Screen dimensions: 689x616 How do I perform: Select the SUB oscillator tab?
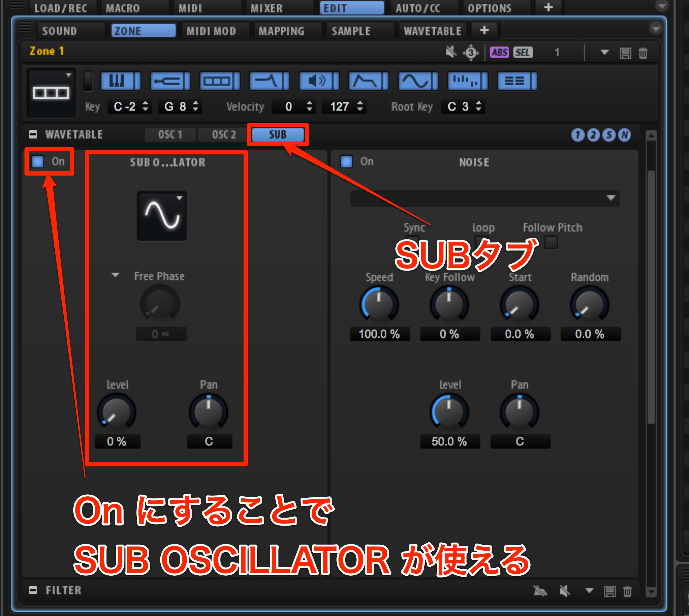coord(278,135)
